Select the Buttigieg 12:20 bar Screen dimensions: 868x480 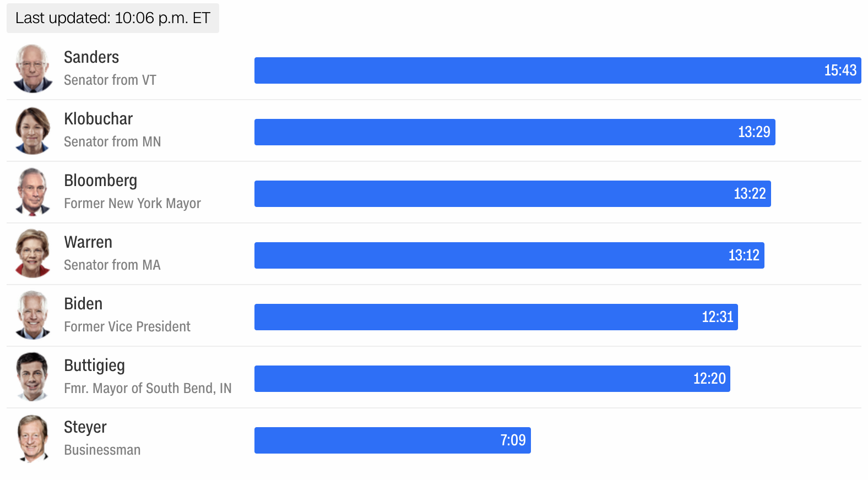click(x=492, y=379)
